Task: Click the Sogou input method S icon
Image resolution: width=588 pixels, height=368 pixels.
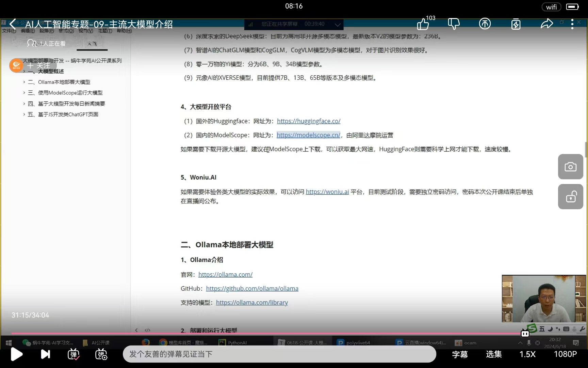Action: [532, 328]
